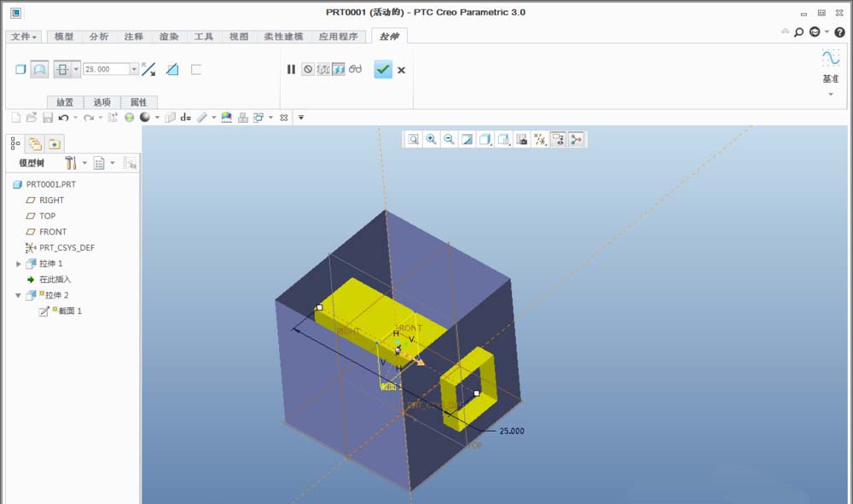
Task: Click the undo arrow icon
Action: click(x=64, y=118)
